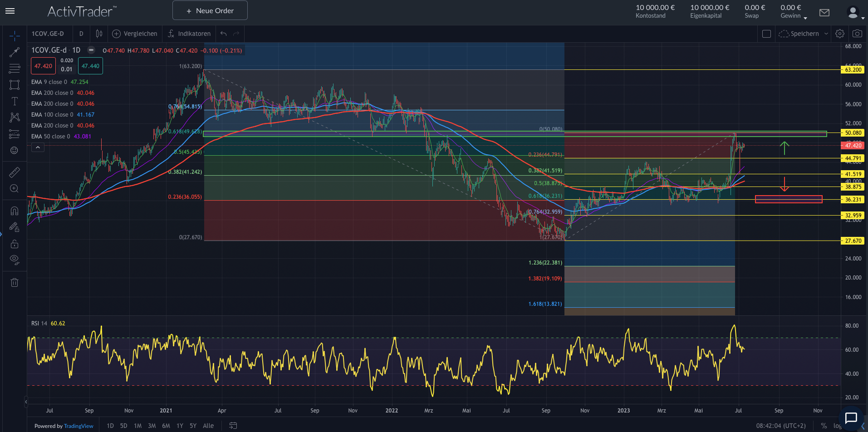The height and width of the screenshot is (432, 868).
Task: Open the Gewinn dropdown in header
Action: [x=805, y=18]
